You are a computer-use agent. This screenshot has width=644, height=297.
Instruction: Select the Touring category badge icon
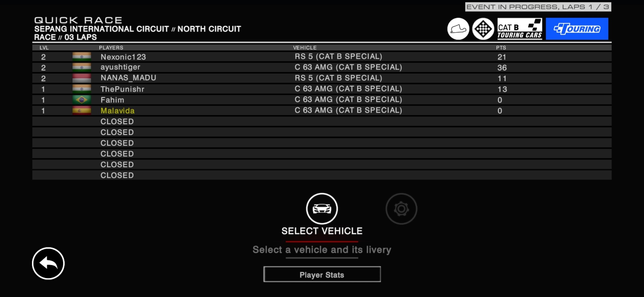(x=577, y=29)
